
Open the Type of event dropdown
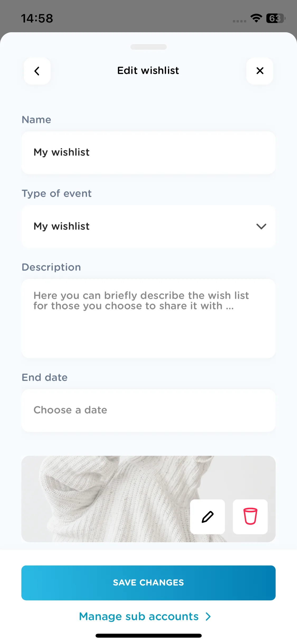(x=148, y=227)
